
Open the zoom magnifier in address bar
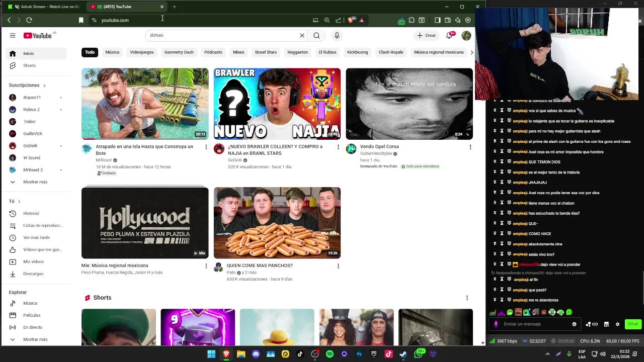[x=327, y=20]
